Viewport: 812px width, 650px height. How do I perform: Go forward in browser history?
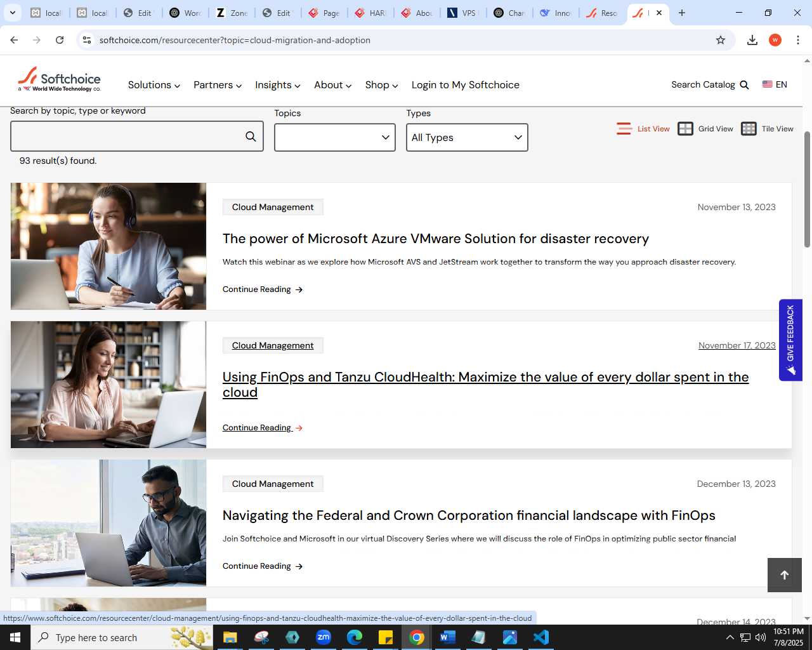click(37, 40)
